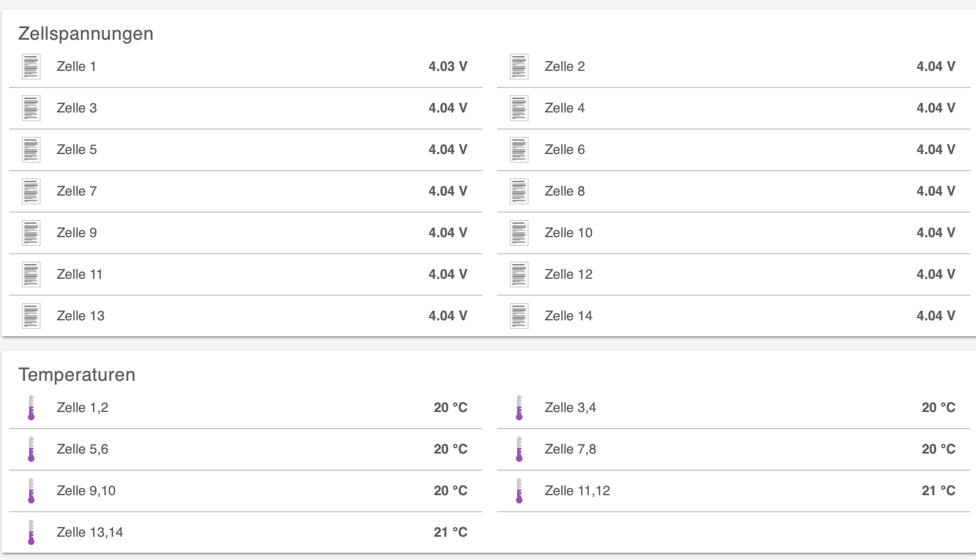Click the 21 °C reading for Zelle 11,12

point(938,491)
